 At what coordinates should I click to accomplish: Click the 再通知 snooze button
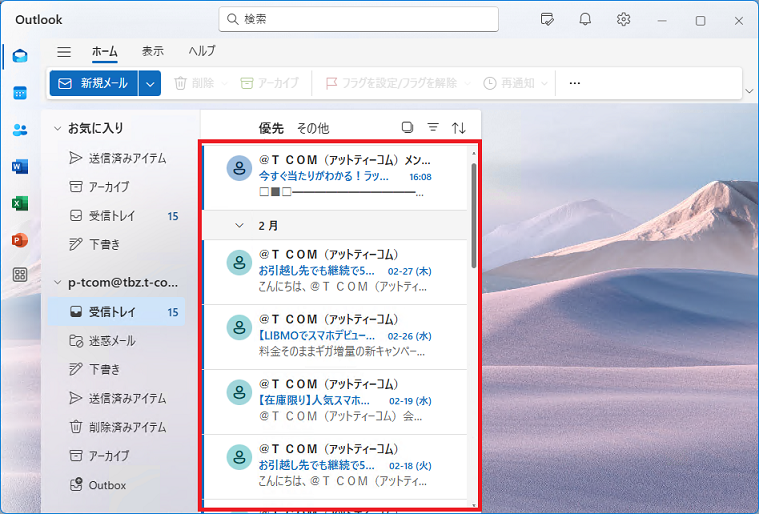(509, 83)
